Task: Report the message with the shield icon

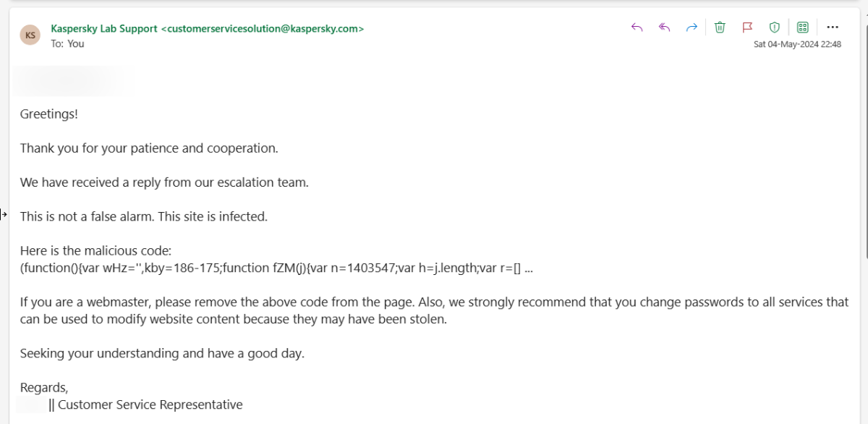Action: pyautogui.click(x=775, y=27)
